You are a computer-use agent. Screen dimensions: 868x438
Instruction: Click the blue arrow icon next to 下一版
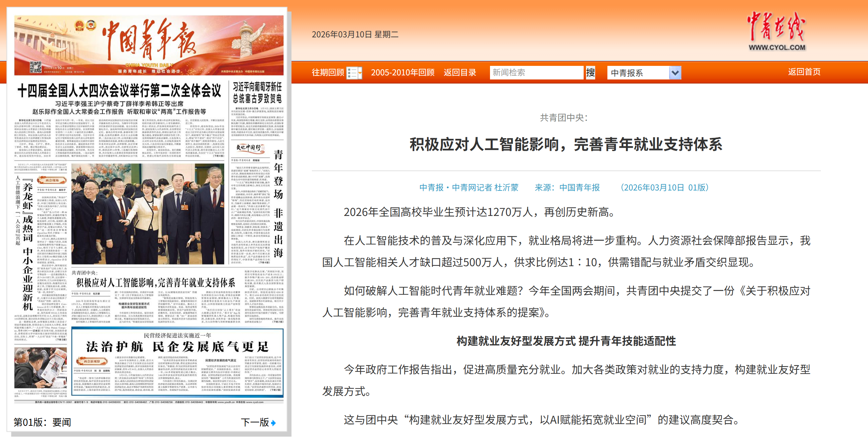273,422
